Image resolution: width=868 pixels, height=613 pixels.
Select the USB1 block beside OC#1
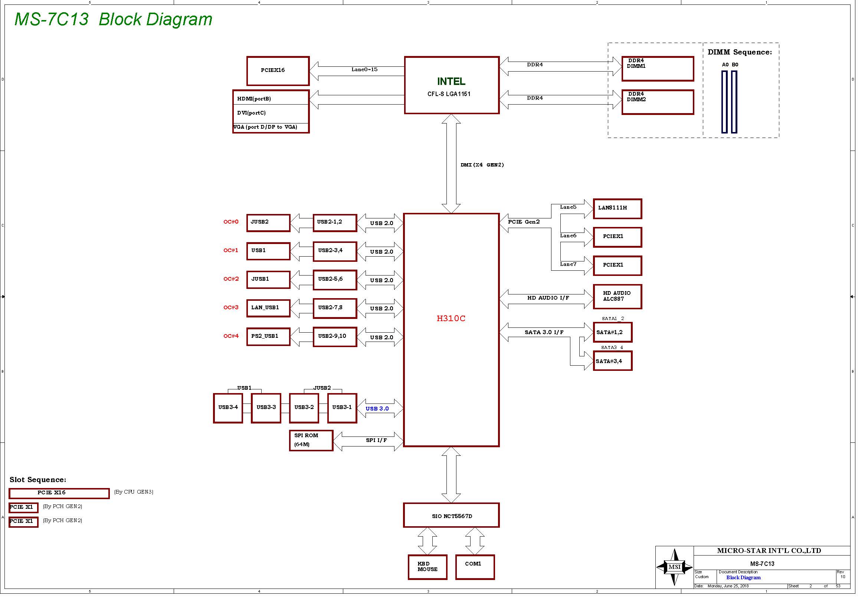(268, 251)
